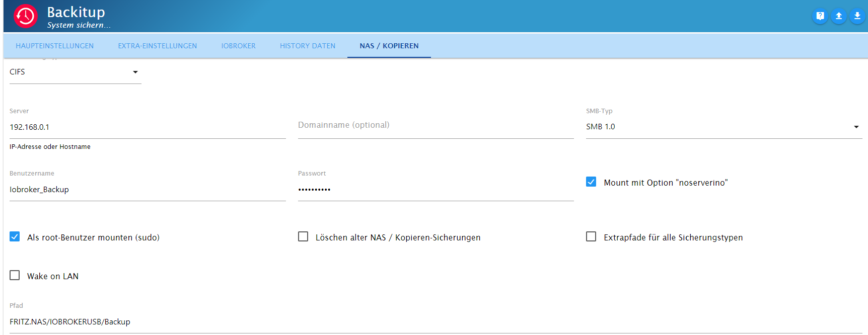Image resolution: width=868 pixels, height=335 pixels.
Task: Enable Löschen alter NAS / Kopieren-Sicherungen
Action: tap(303, 237)
